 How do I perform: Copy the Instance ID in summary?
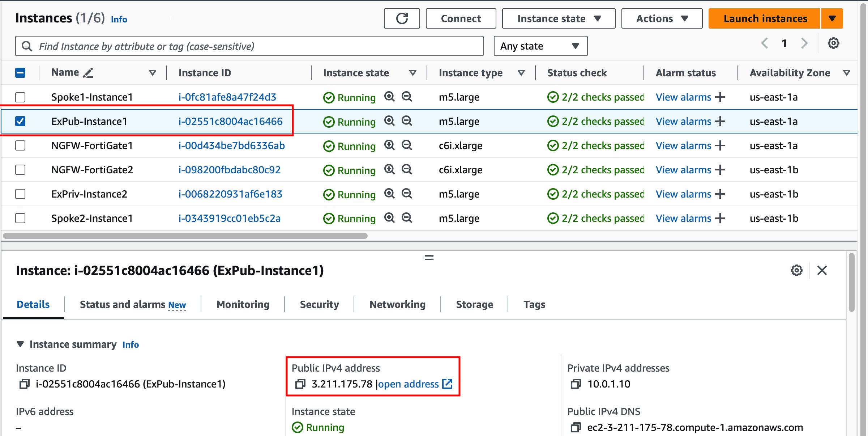(x=24, y=384)
